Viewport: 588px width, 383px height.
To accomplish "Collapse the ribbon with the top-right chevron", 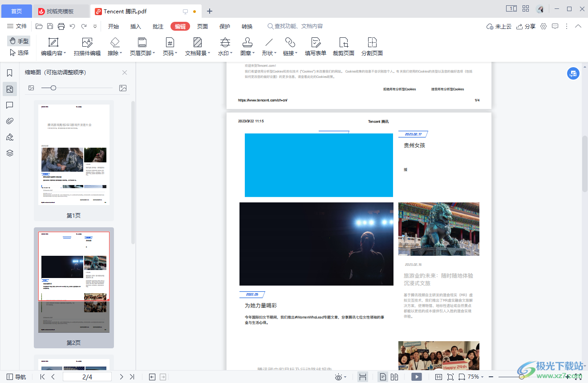I will (578, 26).
